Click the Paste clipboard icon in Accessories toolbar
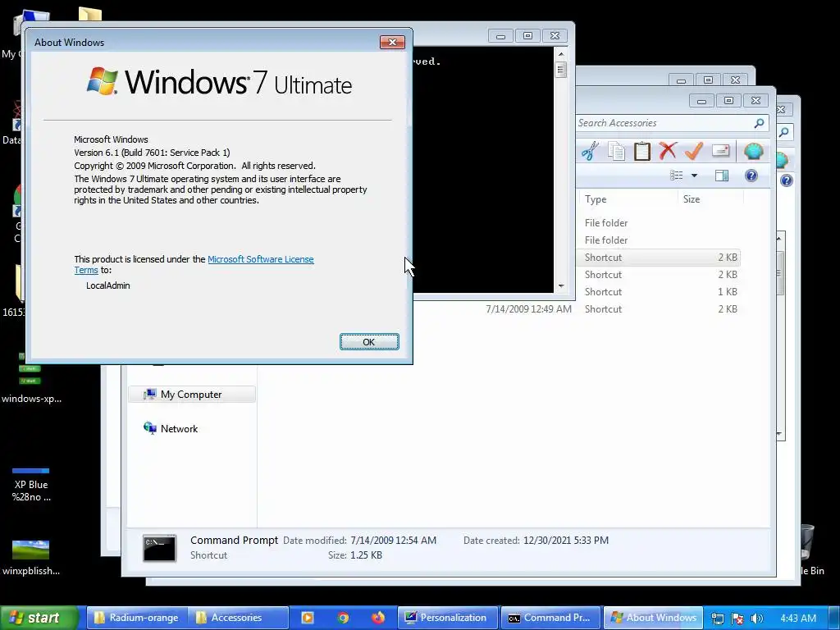Viewport: 840px width, 630px height. pyautogui.click(x=641, y=151)
